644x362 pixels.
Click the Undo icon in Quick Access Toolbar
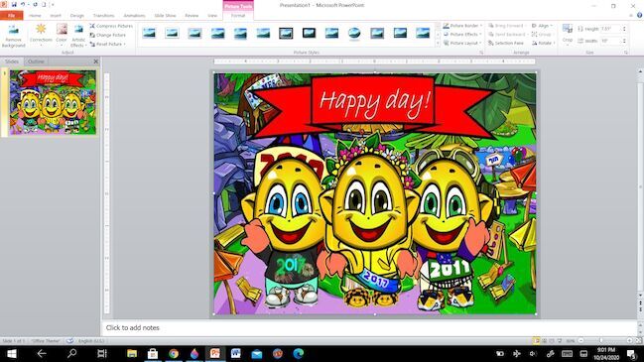click(23, 5)
